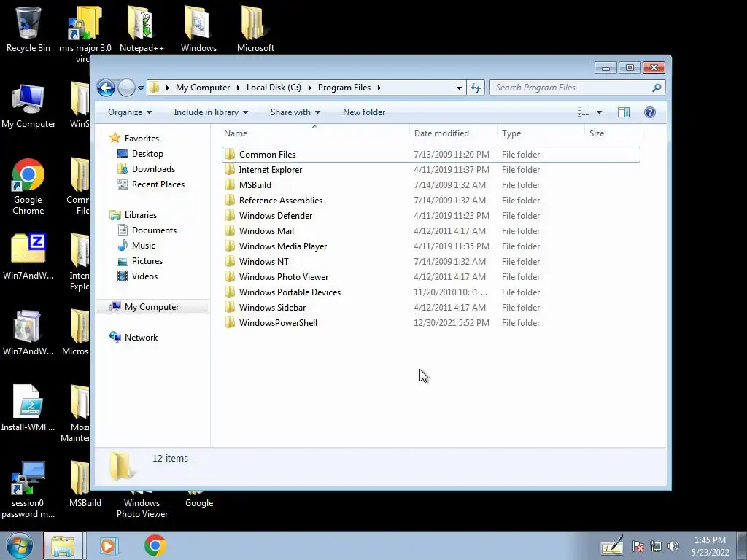Image resolution: width=747 pixels, height=560 pixels.
Task: Open the volume speaker tray icon
Action: (673, 546)
